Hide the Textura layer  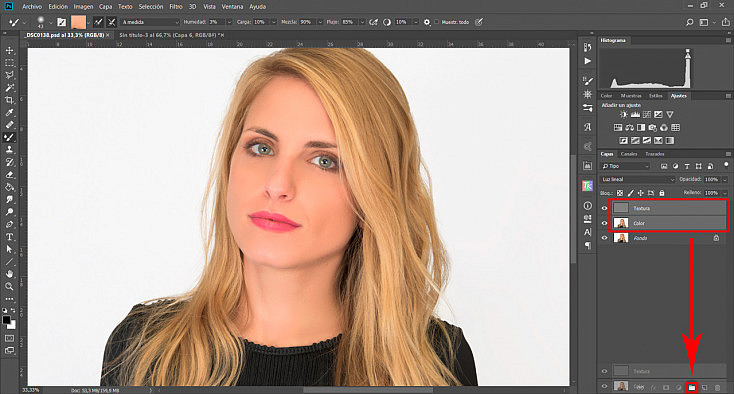point(604,208)
